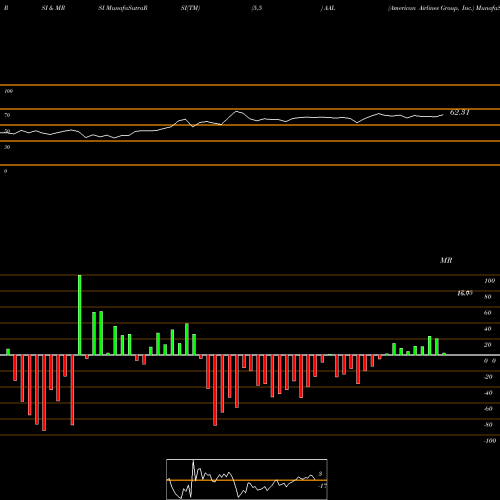Click the 60 label on the MR axis

tap(488, 313)
